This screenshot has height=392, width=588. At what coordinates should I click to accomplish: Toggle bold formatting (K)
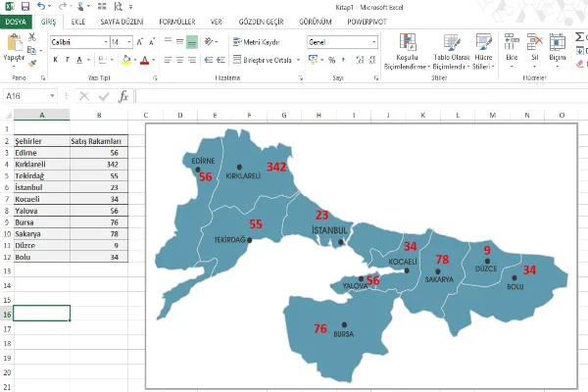(x=55, y=60)
